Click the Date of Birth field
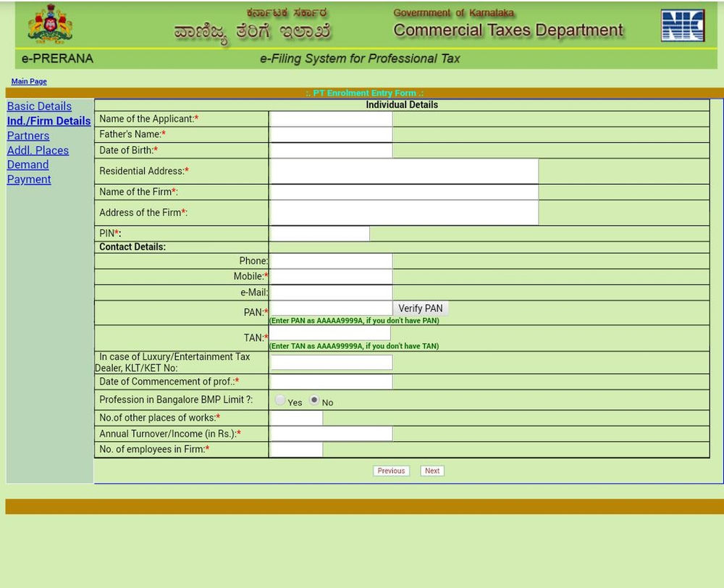 click(x=329, y=150)
